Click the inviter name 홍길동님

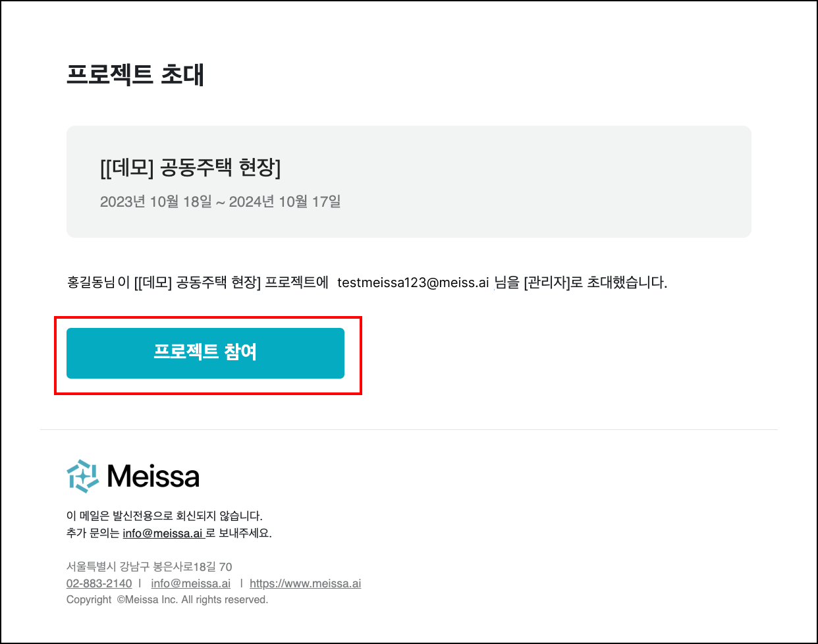(91, 282)
